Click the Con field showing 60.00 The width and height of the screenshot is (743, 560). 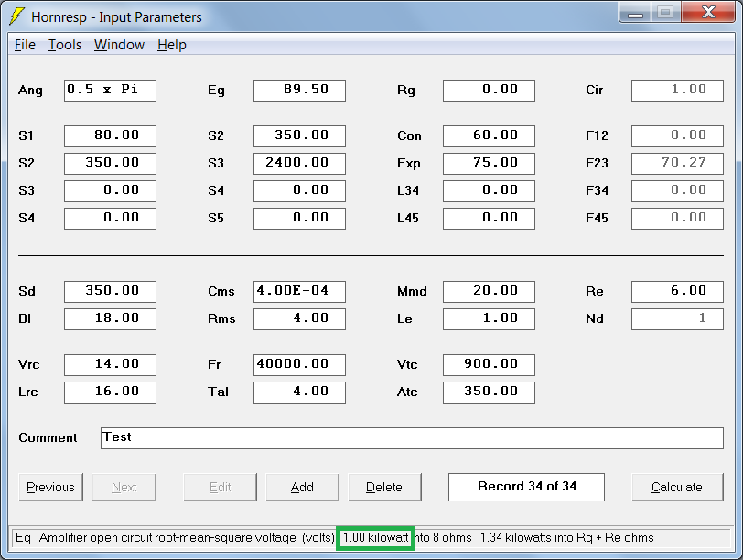pyautogui.click(x=489, y=136)
